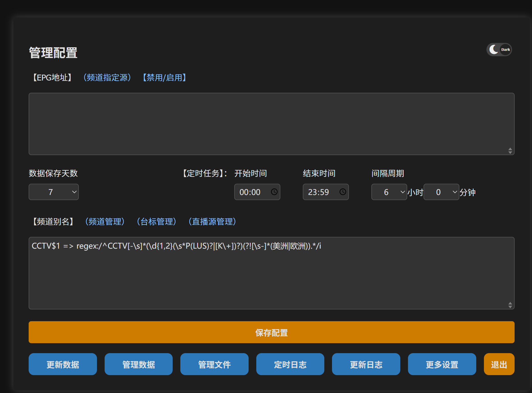This screenshot has height=393, width=532.
Task: Expand the interval minutes dropdown
Action: coord(441,192)
